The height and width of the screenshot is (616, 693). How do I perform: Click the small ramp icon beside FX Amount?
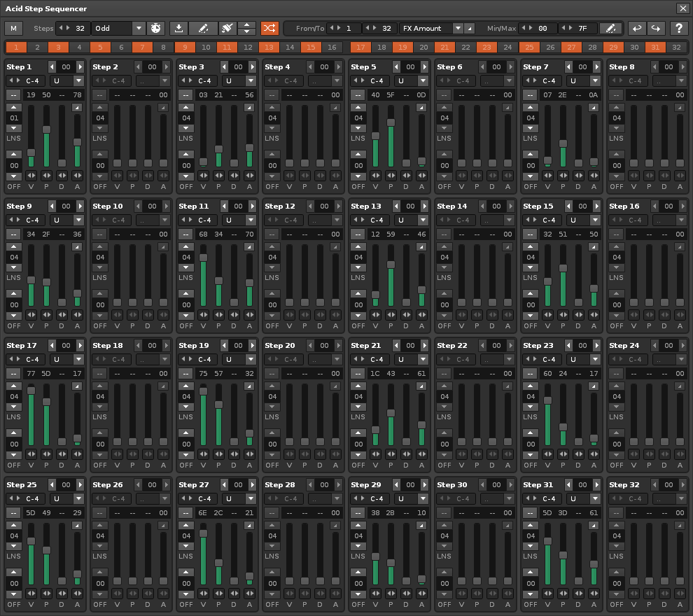pos(470,29)
